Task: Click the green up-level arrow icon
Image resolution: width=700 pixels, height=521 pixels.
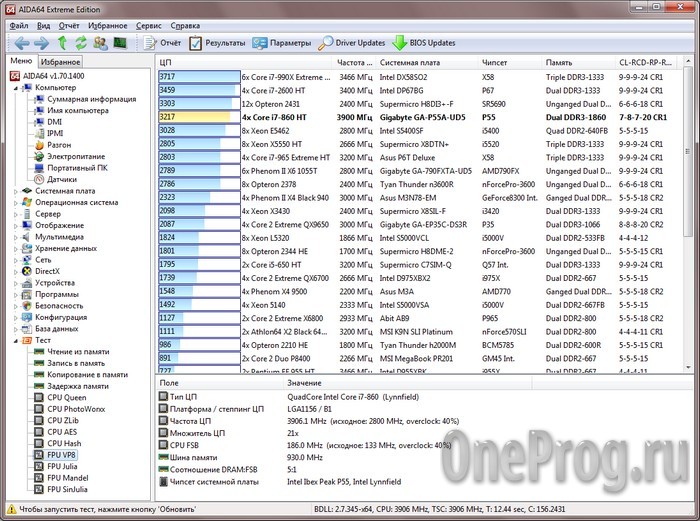Action: (62, 43)
